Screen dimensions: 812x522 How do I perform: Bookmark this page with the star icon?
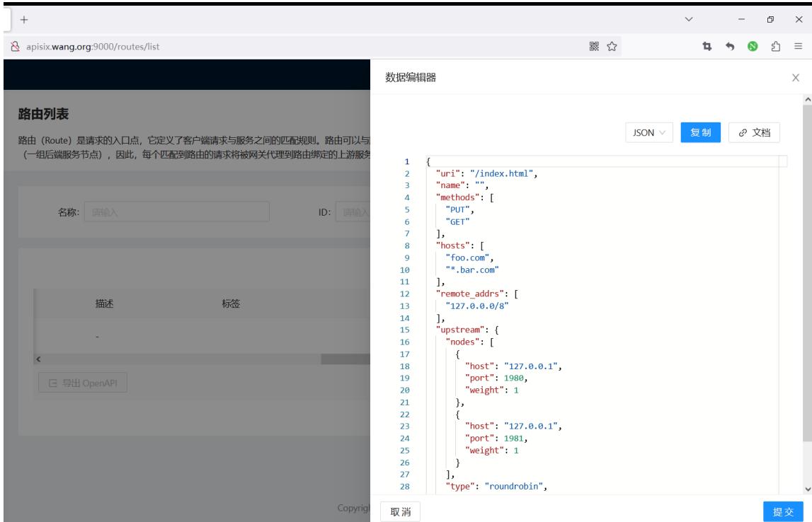(x=612, y=47)
